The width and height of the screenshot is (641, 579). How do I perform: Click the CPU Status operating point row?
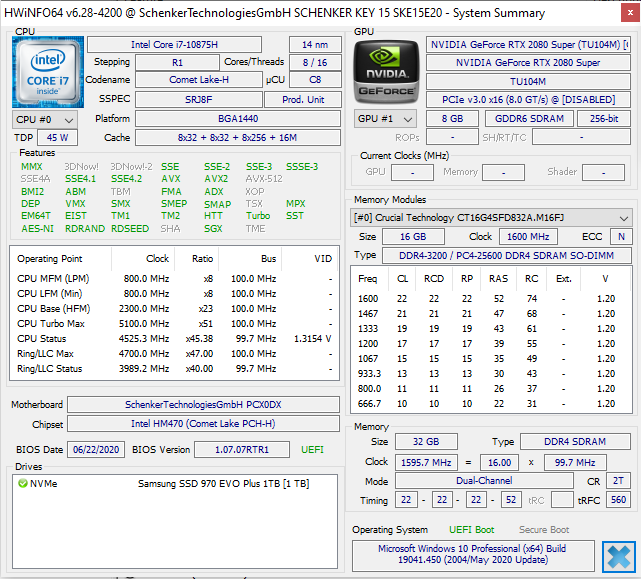pyautogui.click(x=175, y=339)
